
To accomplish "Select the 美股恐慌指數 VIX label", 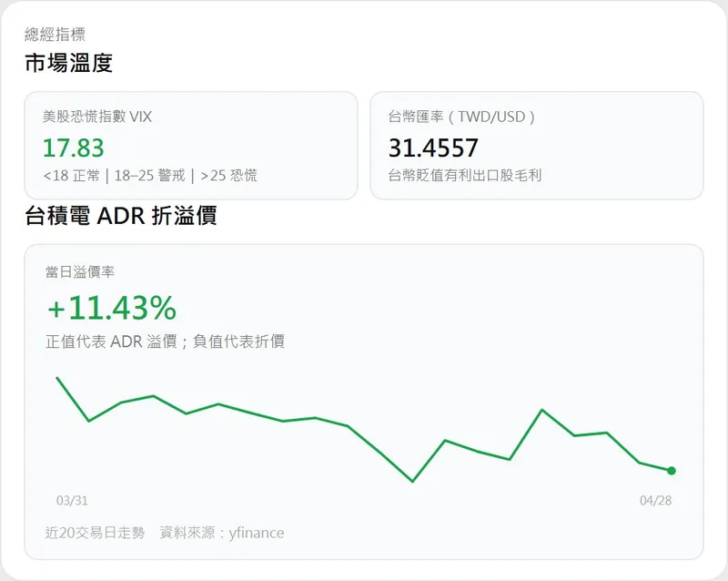I will tap(97, 117).
